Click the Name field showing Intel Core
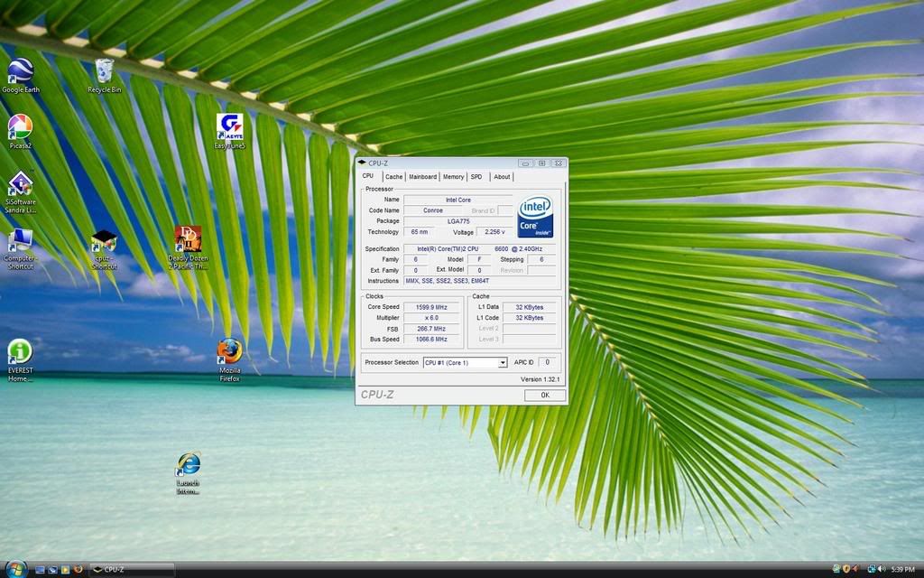The width and height of the screenshot is (924, 578). (457, 200)
